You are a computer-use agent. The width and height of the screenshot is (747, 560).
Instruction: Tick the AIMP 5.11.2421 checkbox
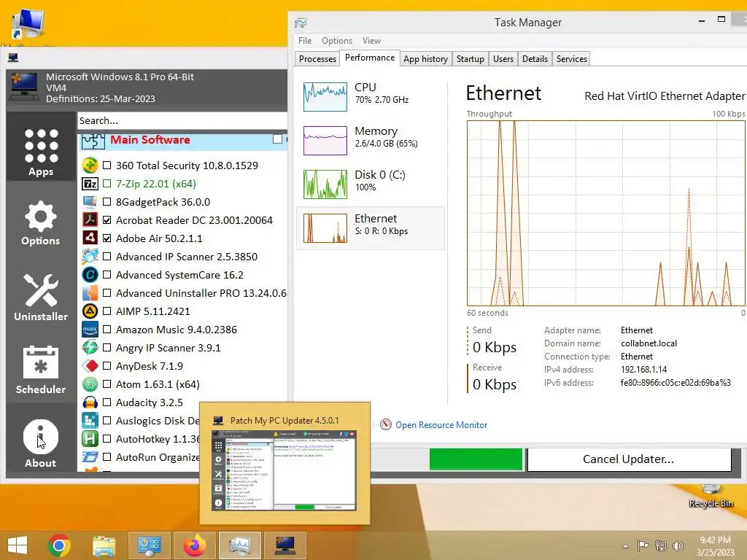click(x=107, y=311)
